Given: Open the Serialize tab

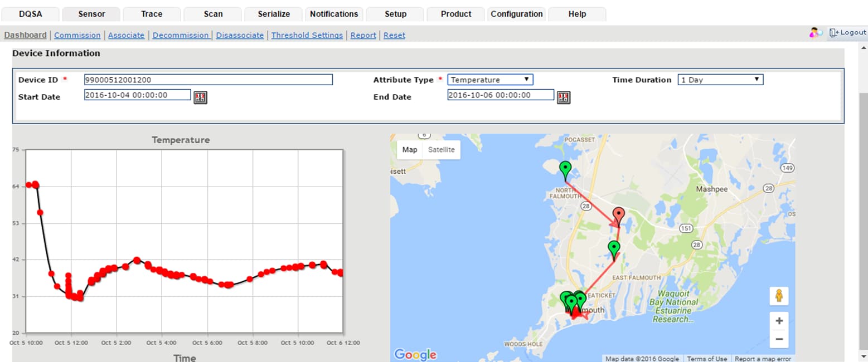Looking at the screenshot, I should point(274,14).
